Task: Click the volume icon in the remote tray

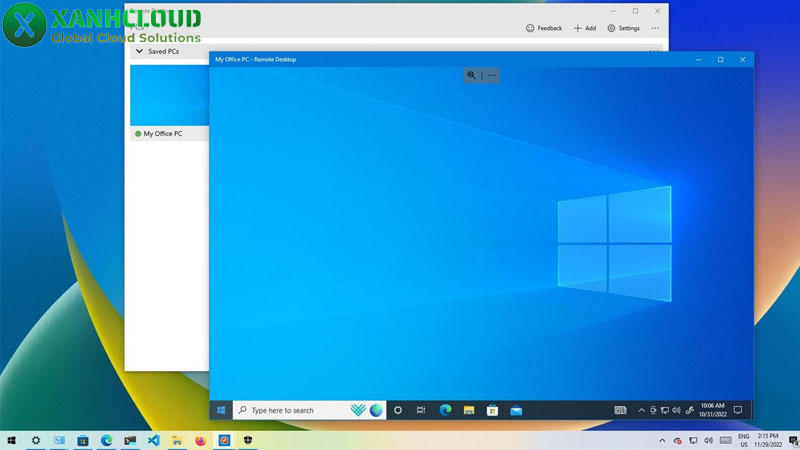Action: [677, 410]
